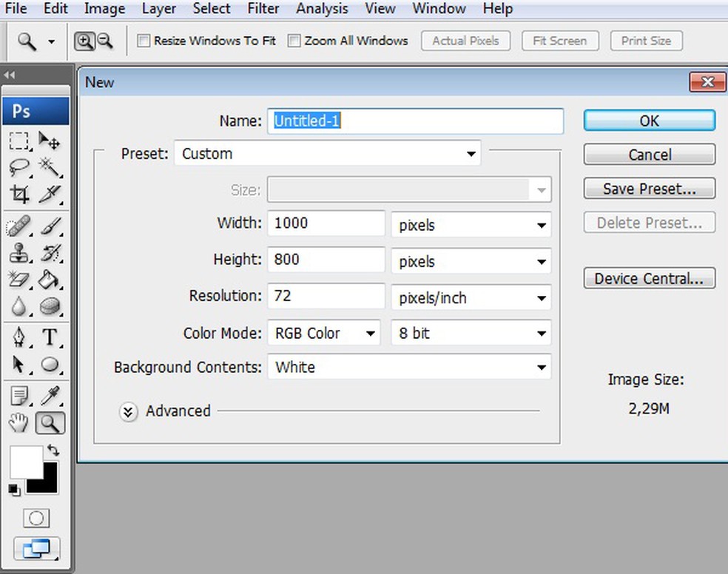Click the Name input field
The width and height of the screenshot is (728, 574).
pos(416,121)
